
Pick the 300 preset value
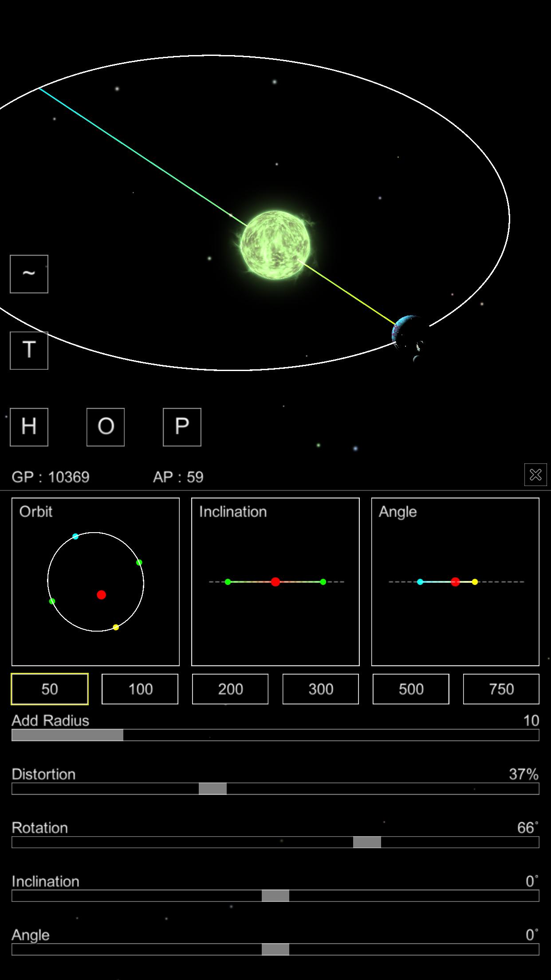tap(321, 689)
